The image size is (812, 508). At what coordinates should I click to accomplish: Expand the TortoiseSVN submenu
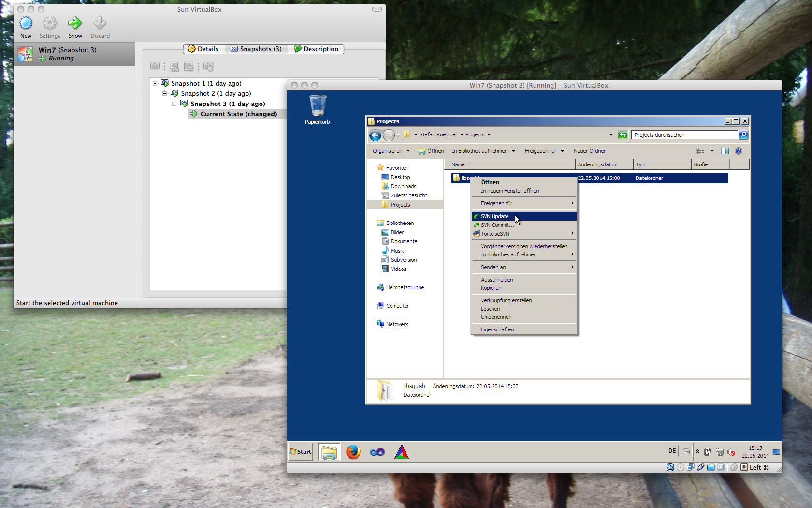pyautogui.click(x=524, y=234)
